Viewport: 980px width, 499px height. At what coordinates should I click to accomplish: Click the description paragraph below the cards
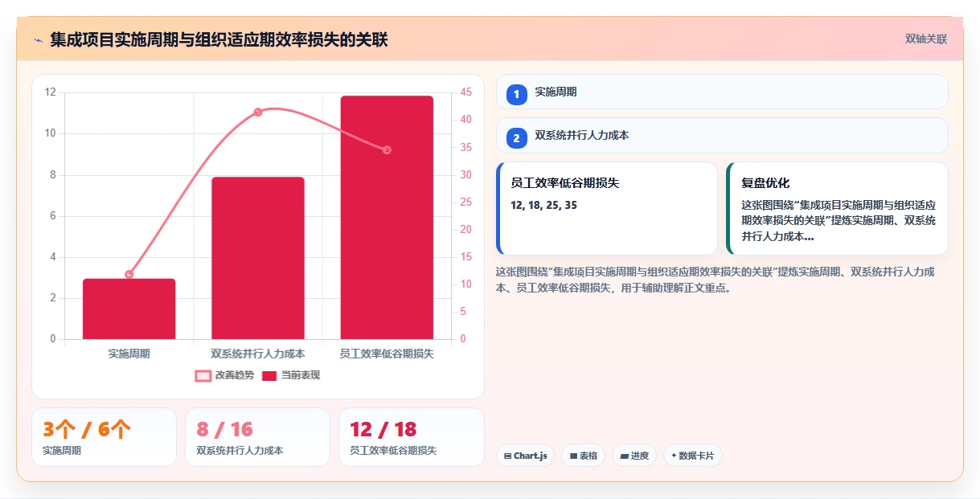[x=716, y=280]
